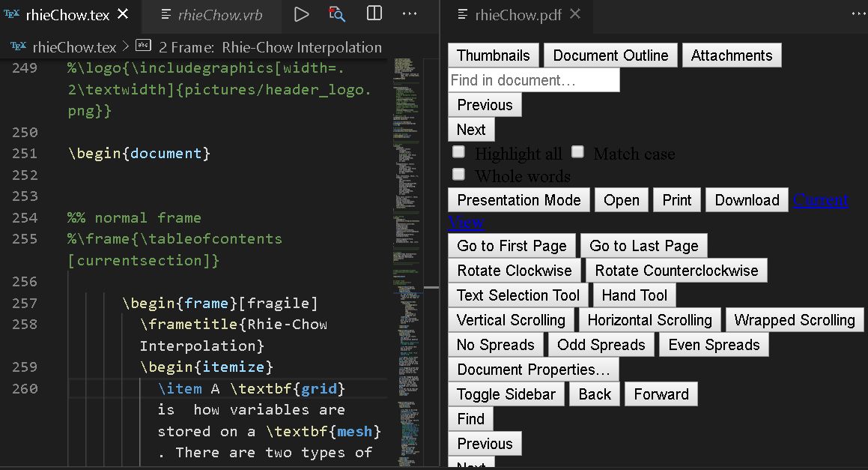868x470 pixels.
Task: Open the Thumbnails view
Action: point(494,55)
